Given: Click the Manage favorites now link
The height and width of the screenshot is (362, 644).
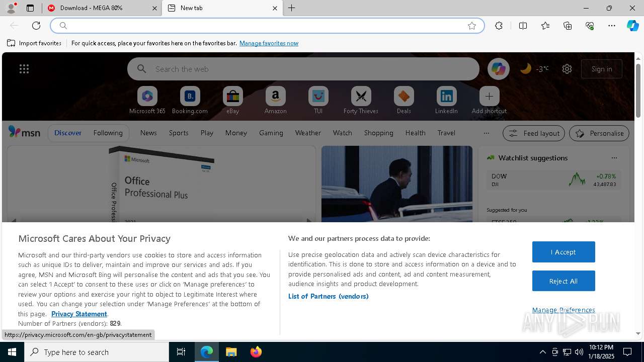Looking at the screenshot, I should point(269,43).
